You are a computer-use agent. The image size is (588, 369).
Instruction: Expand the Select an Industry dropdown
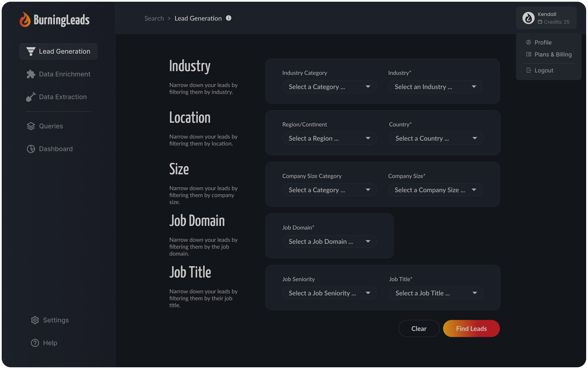click(435, 87)
